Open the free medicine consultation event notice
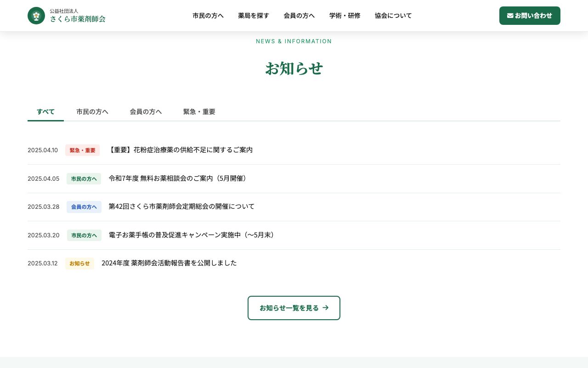 pos(178,178)
